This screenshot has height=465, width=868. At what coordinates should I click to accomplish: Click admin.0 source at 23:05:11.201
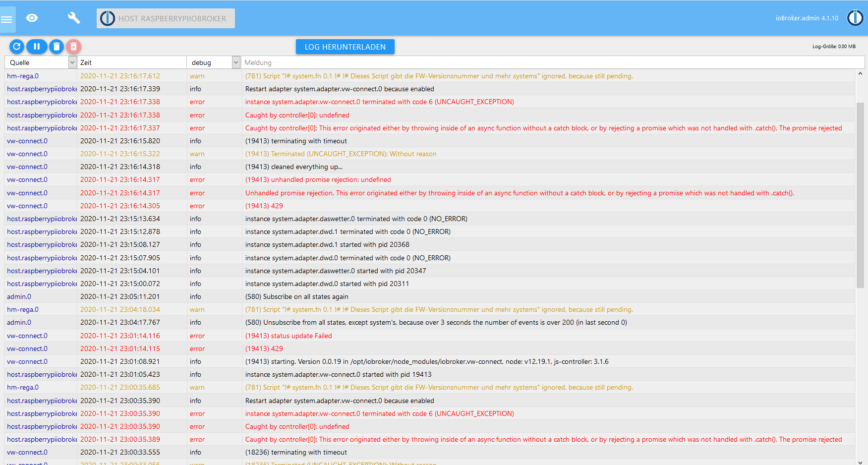click(x=19, y=296)
